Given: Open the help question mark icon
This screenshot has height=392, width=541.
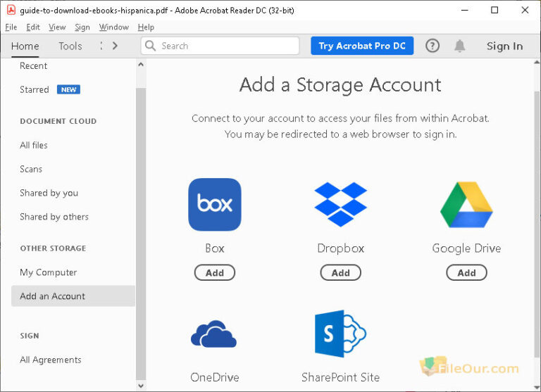Looking at the screenshot, I should pos(433,46).
